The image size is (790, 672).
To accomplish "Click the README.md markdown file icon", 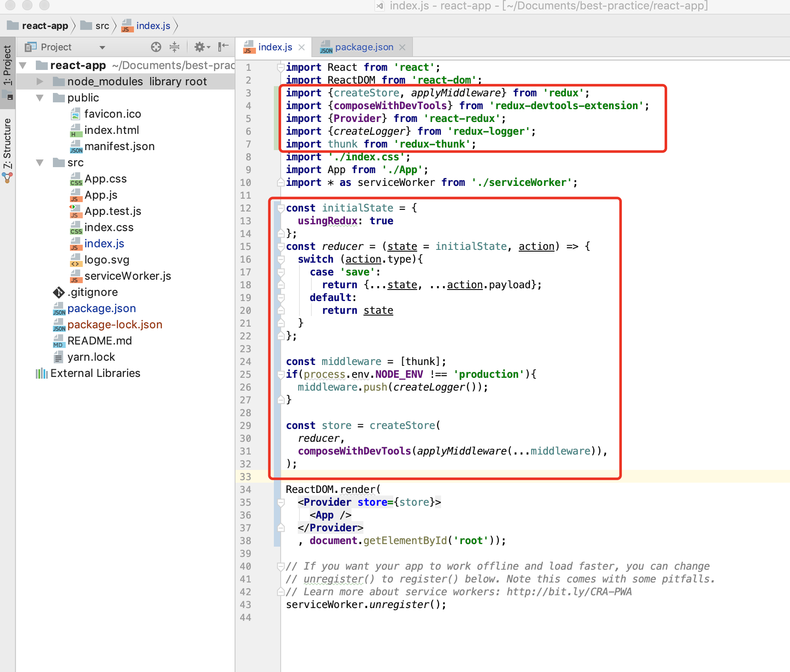I will 59,341.
